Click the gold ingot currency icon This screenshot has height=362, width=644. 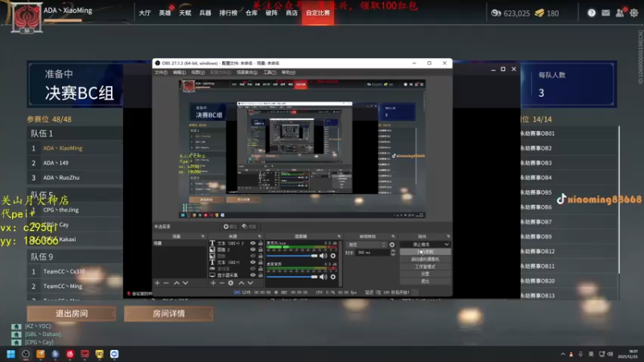tap(539, 13)
